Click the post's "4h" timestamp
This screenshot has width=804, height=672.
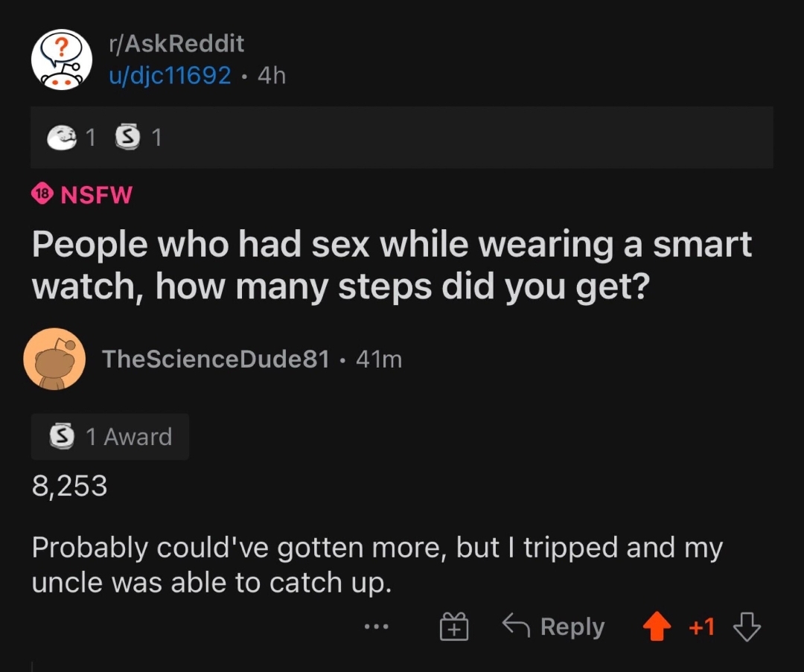pyautogui.click(x=271, y=75)
